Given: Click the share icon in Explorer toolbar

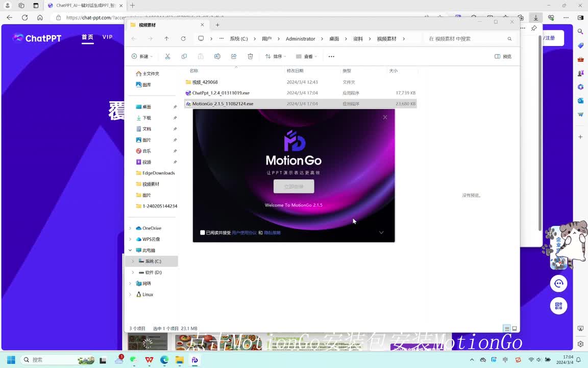Looking at the screenshot, I should click(234, 56).
